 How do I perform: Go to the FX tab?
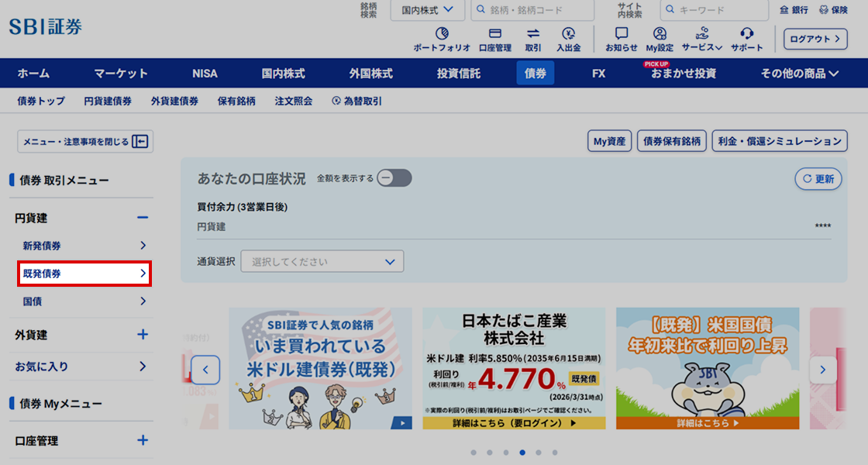pos(598,73)
